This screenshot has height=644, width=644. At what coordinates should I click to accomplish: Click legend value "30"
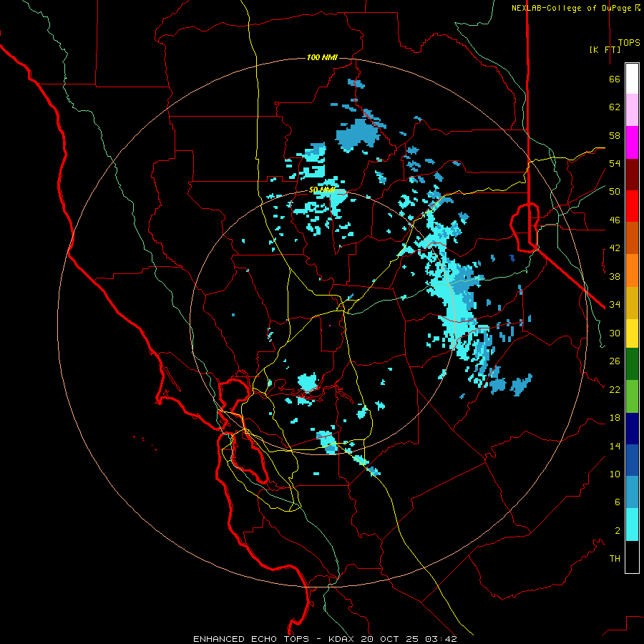pos(615,333)
